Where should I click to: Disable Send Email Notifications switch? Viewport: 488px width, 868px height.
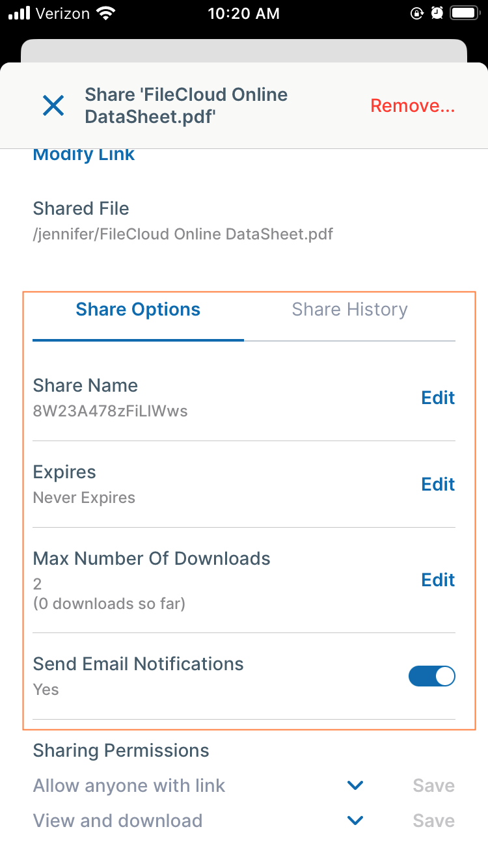click(x=431, y=677)
